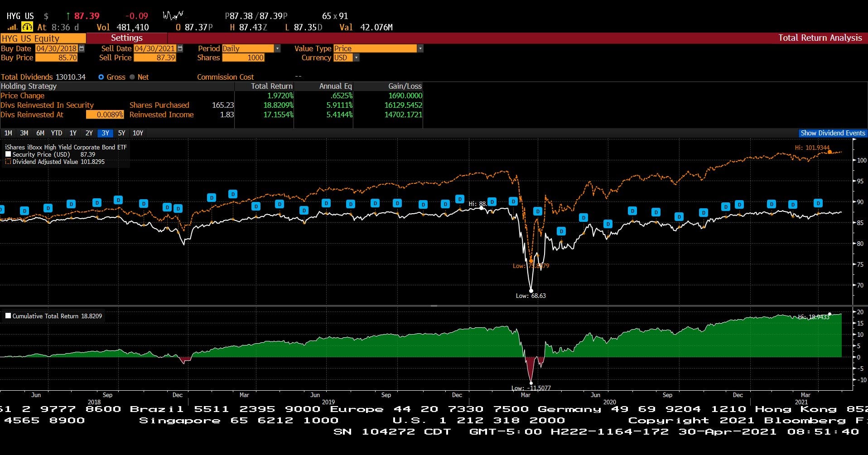Toggle Security Price (USD) legend checkbox
The height and width of the screenshot is (455, 868).
click(x=8, y=154)
